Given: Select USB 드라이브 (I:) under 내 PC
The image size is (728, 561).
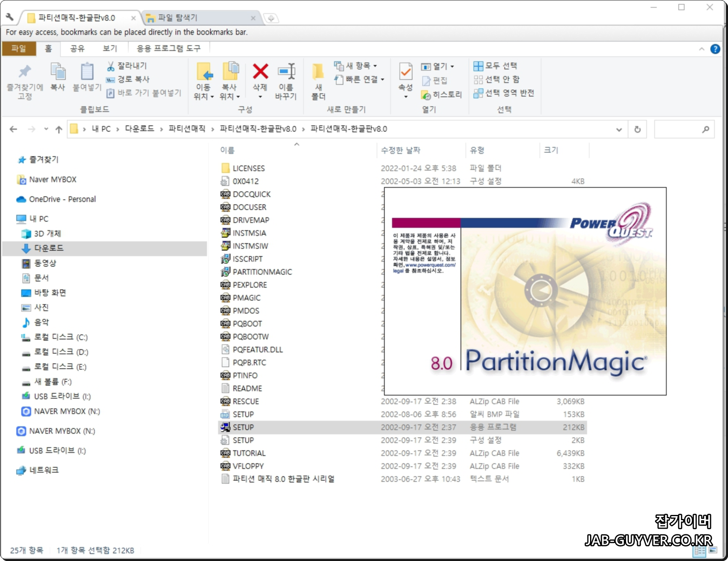Looking at the screenshot, I should tap(56, 396).
